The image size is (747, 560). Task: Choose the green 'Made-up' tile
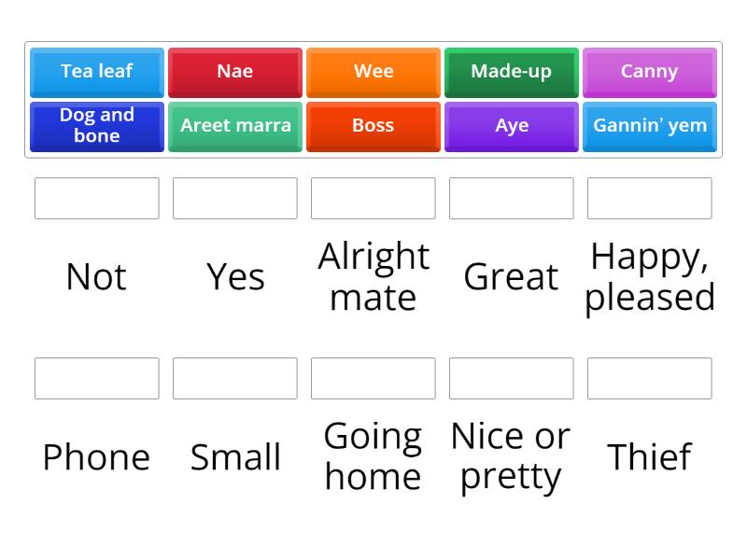coord(512,72)
